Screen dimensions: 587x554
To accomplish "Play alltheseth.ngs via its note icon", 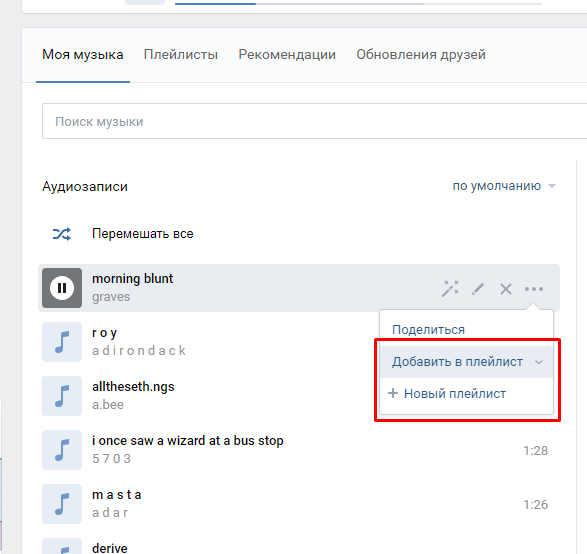I will tap(62, 396).
